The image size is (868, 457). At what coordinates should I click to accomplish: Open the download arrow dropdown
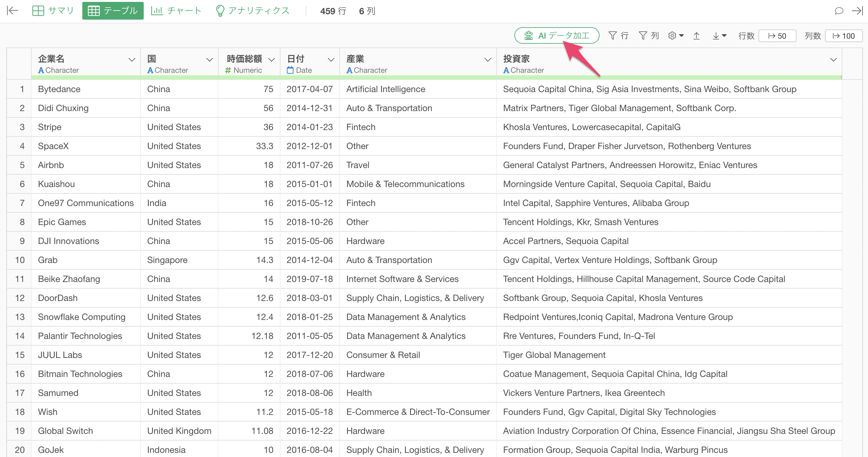(x=720, y=35)
